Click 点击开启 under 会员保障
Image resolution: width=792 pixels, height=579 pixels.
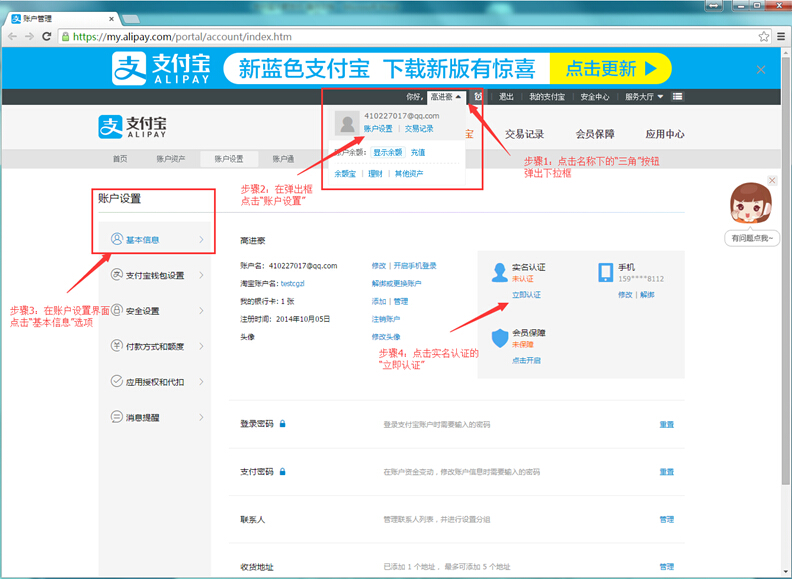(526, 360)
